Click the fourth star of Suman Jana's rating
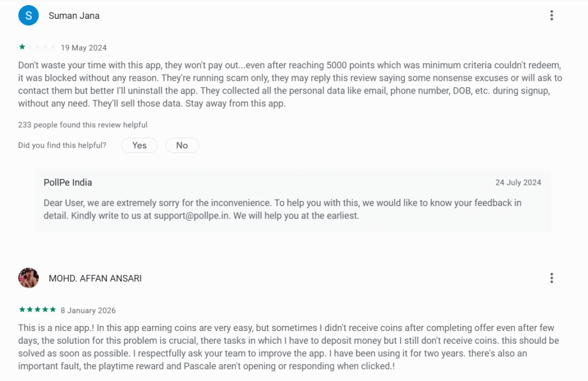 pos(46,47)
